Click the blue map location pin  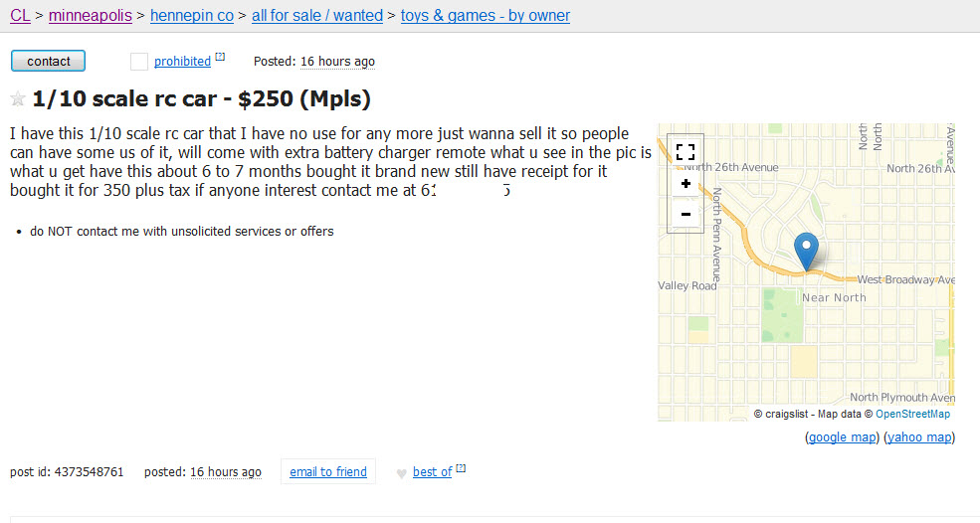point(806,252)
